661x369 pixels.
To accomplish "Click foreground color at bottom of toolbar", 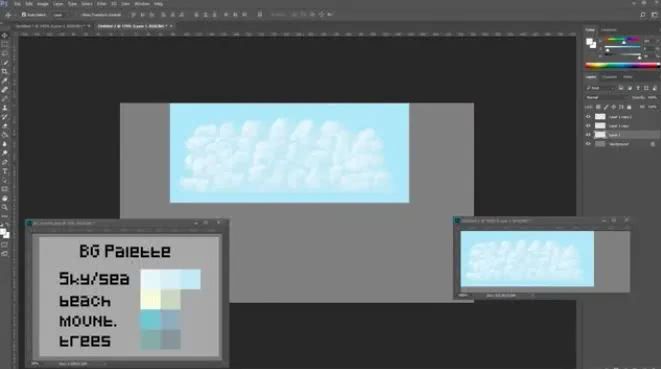I will click(3, 231).
